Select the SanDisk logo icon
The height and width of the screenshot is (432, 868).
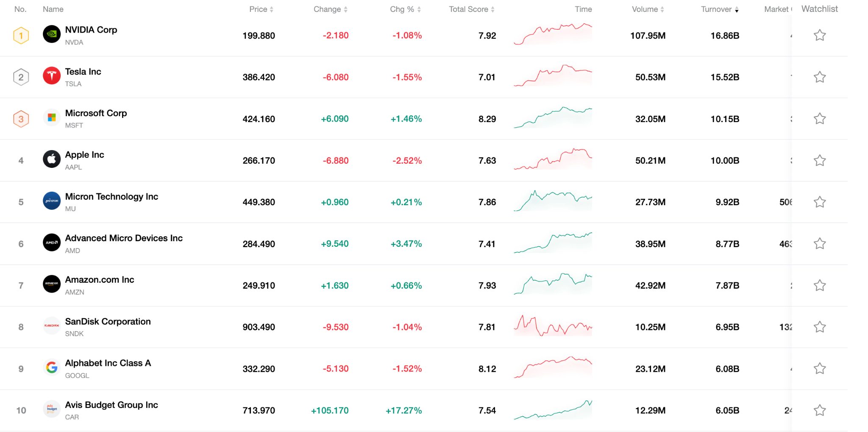[51, 326]
